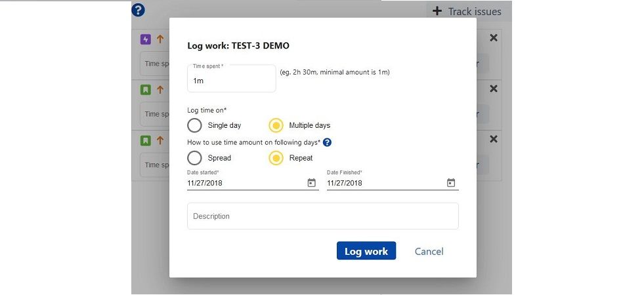The width and height of the screenshot is (644, 295).
Task: Remove the third tracked issue with its X
Action: click(494, 139)
